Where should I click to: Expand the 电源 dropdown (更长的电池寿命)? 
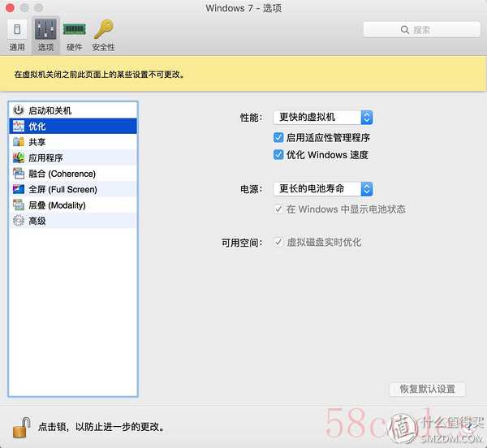[321, 188]
